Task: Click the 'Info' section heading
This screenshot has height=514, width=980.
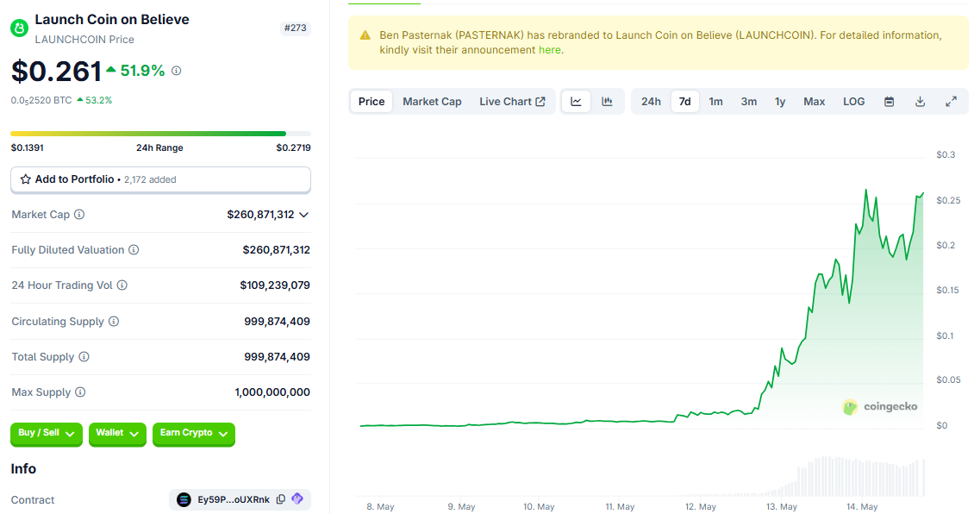Action: (23, 469)
